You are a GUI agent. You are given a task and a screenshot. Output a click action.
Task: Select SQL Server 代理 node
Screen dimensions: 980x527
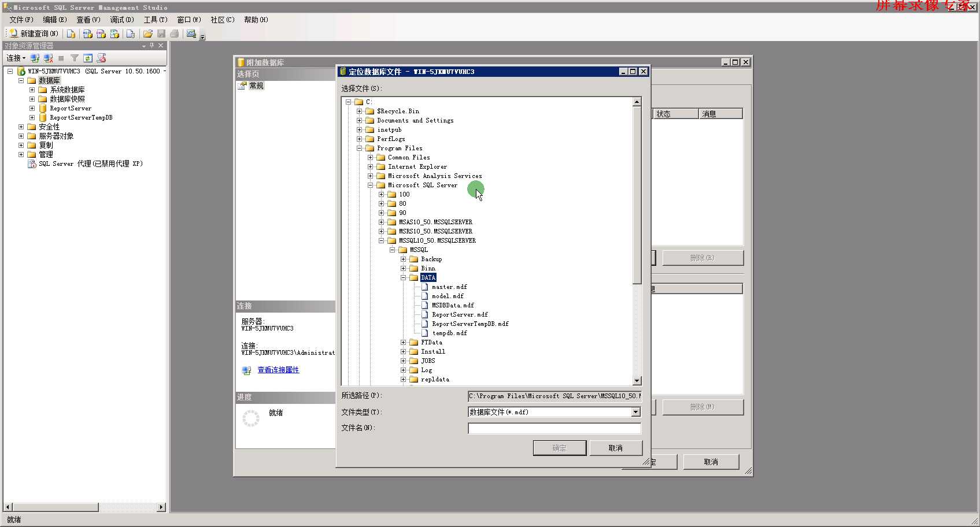pyautogui.click(x=91, y=164)
